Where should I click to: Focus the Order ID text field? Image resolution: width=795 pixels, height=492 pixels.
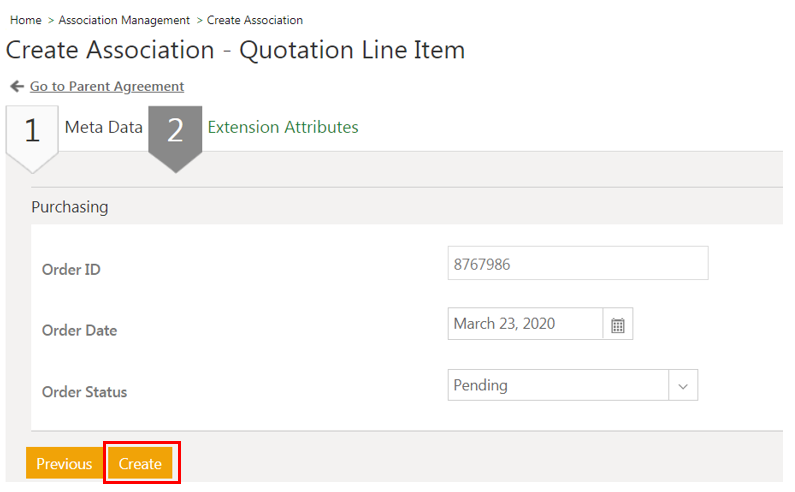click(x=578, y=264)
